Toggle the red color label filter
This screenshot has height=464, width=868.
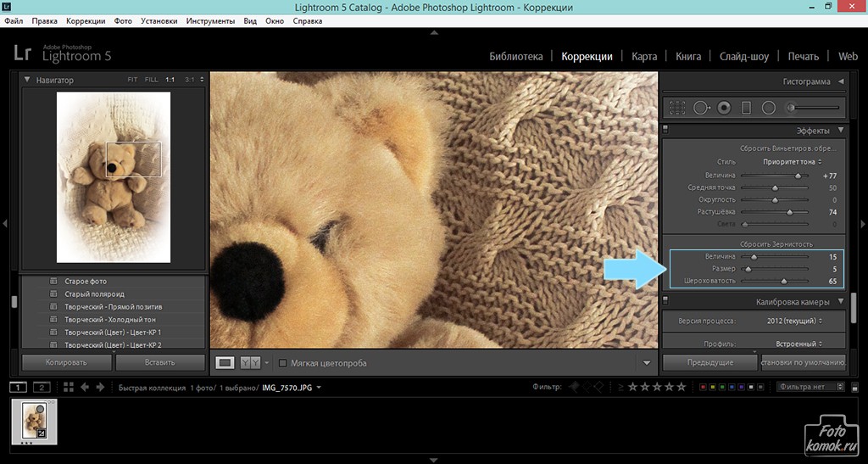pyautogui.click(x=703, y=387)
